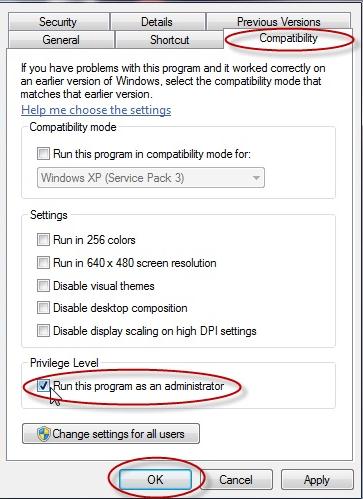This screenshot has height=499, width=363.
Task: Click the shield icon on Change settings button
Action: click(44, 434)
